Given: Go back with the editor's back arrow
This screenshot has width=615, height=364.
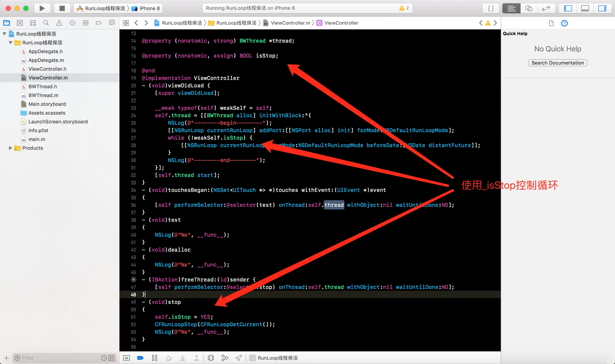Looking at the screenshot, I should pos(136,23).
